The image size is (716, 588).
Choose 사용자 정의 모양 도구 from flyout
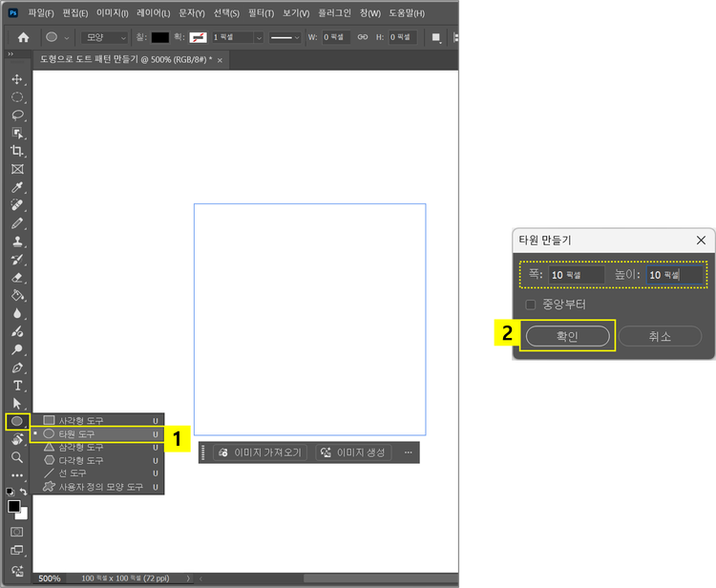point(97,487)
